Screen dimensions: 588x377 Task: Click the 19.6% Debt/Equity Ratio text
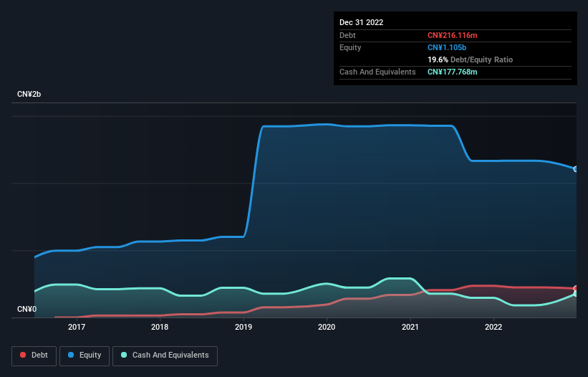[x=471, y=59]
